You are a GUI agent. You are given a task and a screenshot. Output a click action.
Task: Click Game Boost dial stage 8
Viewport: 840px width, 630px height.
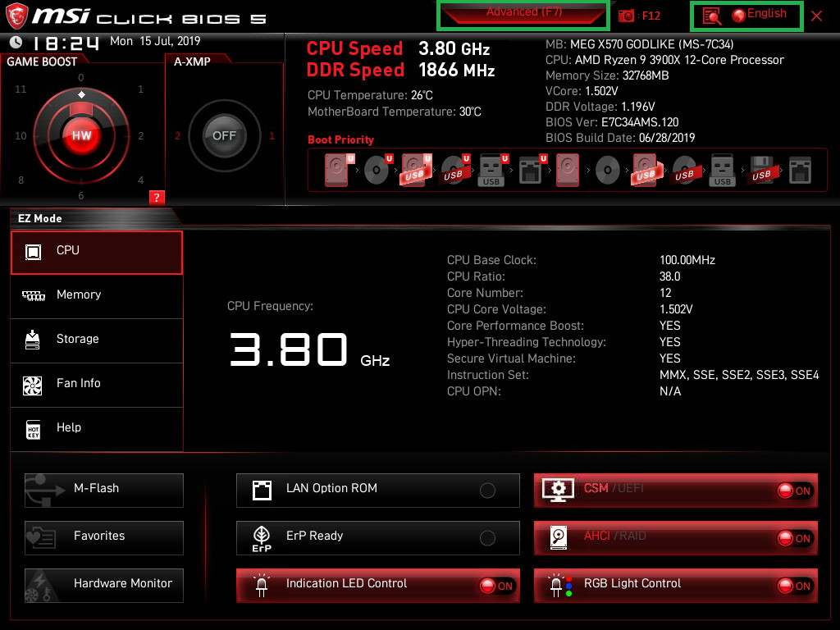[21, 180]
